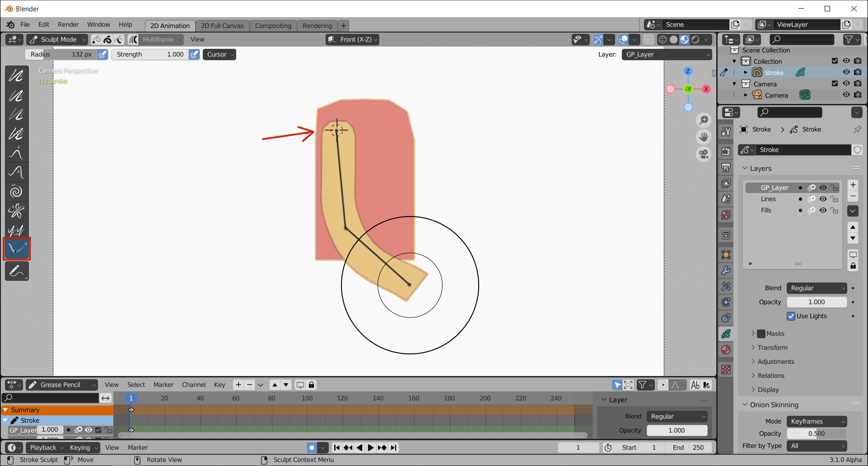
Task: Select the Pinch sculpt tool
Action: pyautogui.click(x=17, y=211)
